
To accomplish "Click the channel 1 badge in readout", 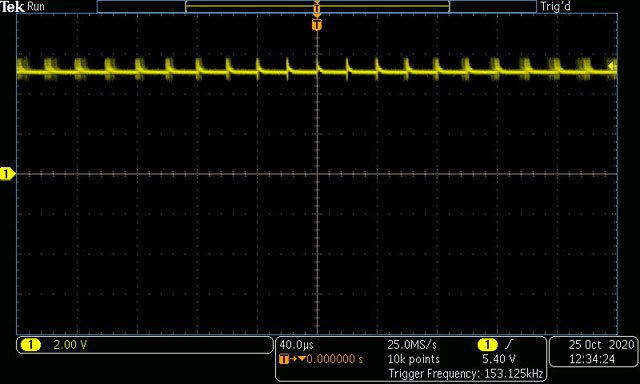I will [31, 345].
